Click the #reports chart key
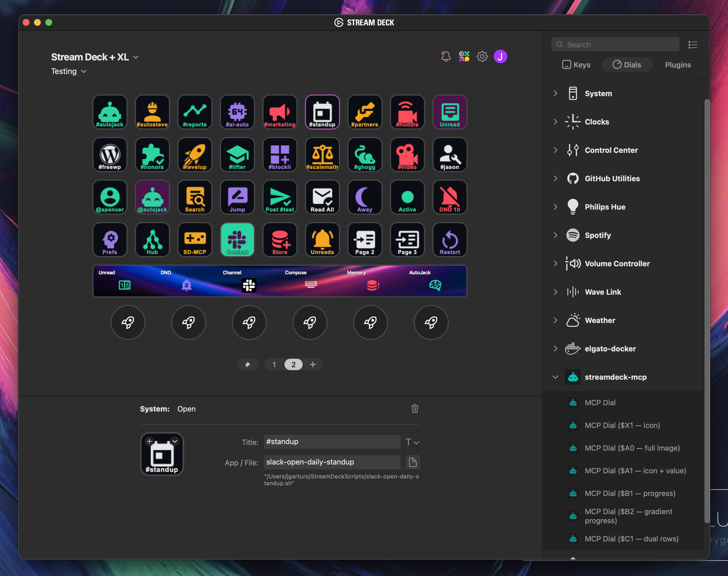This screenshot has width=728, height=576. click(x=195, y=112)
